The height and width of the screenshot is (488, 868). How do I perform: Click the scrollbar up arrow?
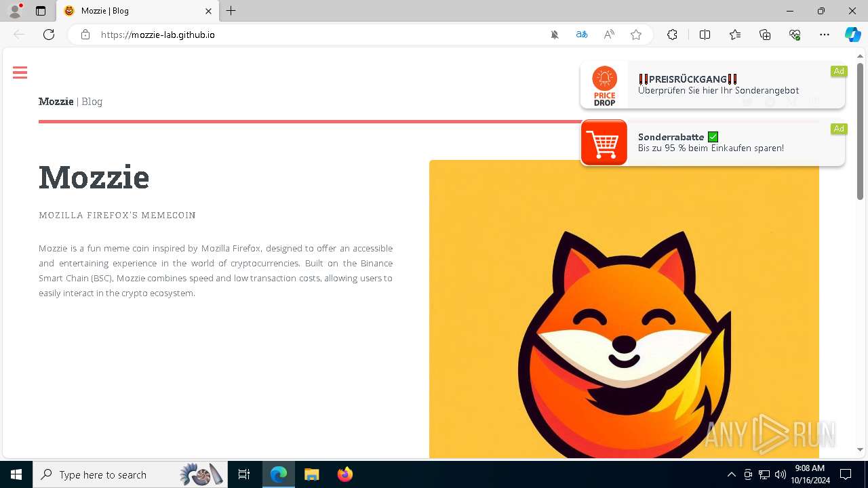[x=860, y=56]
